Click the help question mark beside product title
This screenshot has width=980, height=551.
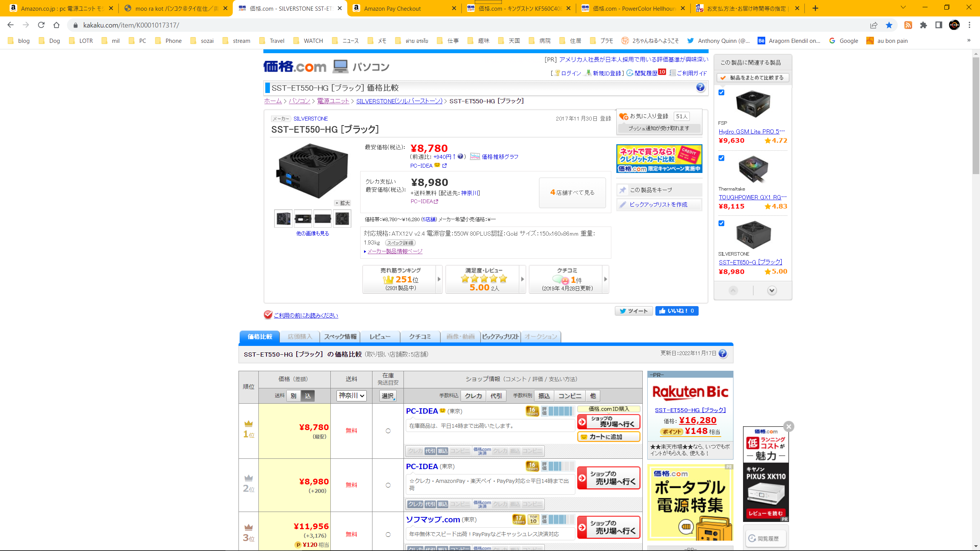700,87
